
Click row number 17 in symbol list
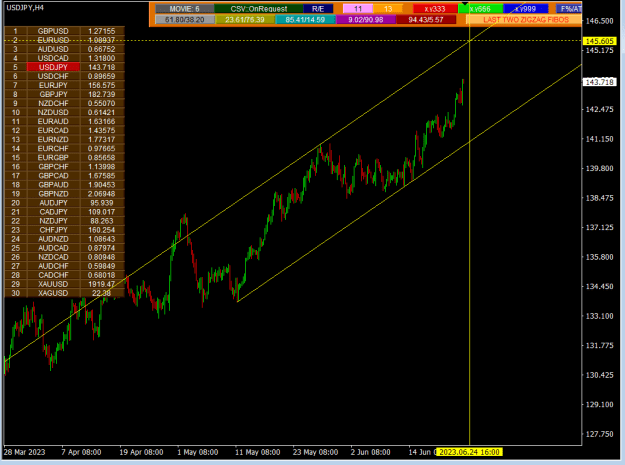click(x=16, y=176)
